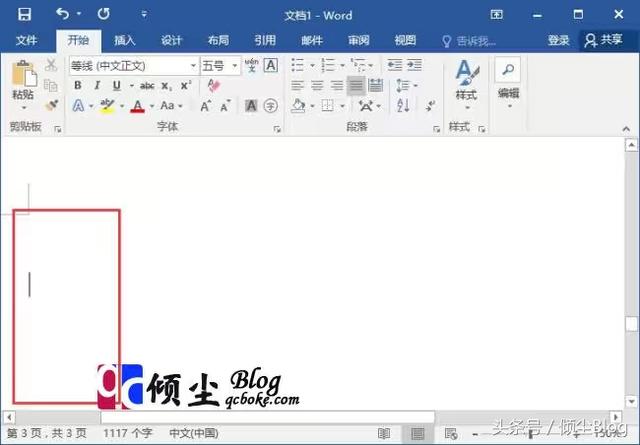Increase paragraph indent

point(414,65)
